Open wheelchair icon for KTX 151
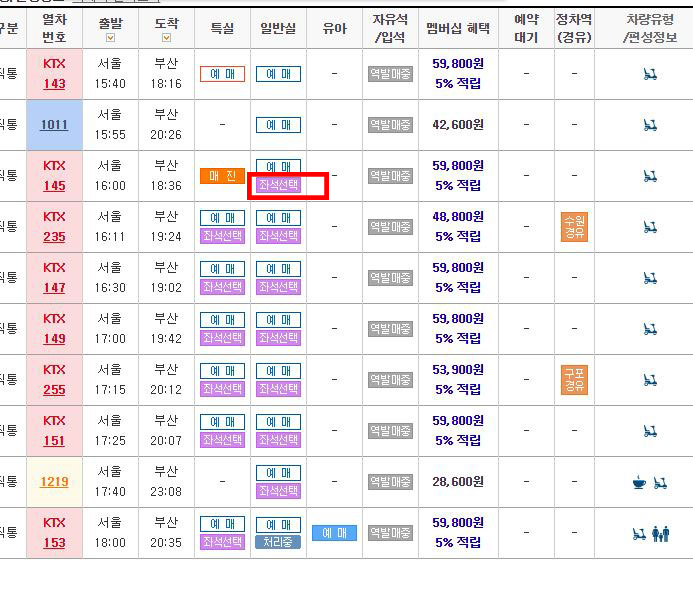This screenshot has width=693, height=613. [x=650, y=430]
